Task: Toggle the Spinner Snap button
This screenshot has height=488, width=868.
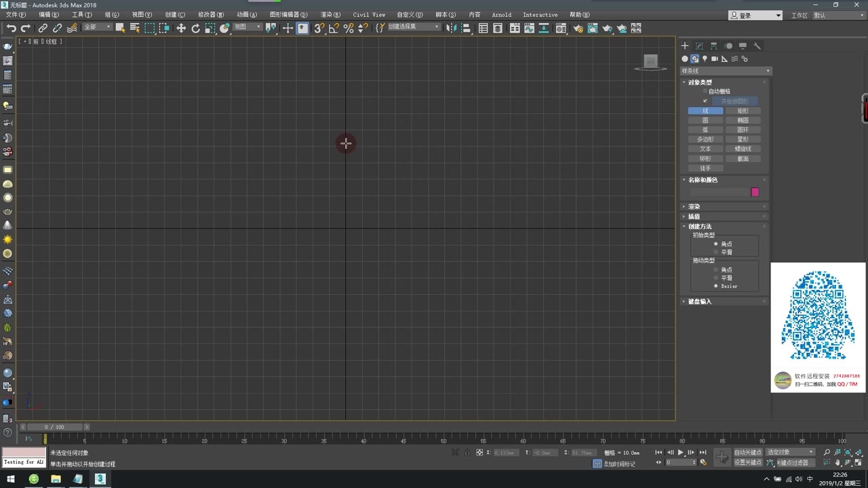Action: pyautogui.click(x=363, y=28)
